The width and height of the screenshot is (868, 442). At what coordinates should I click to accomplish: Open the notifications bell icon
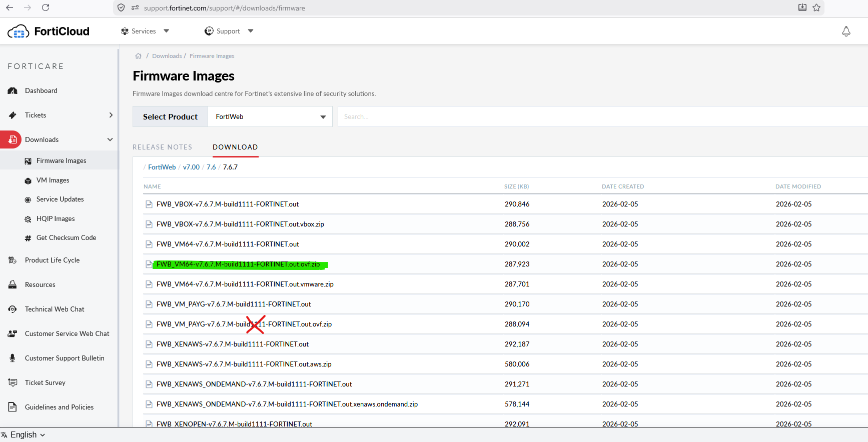846,31
